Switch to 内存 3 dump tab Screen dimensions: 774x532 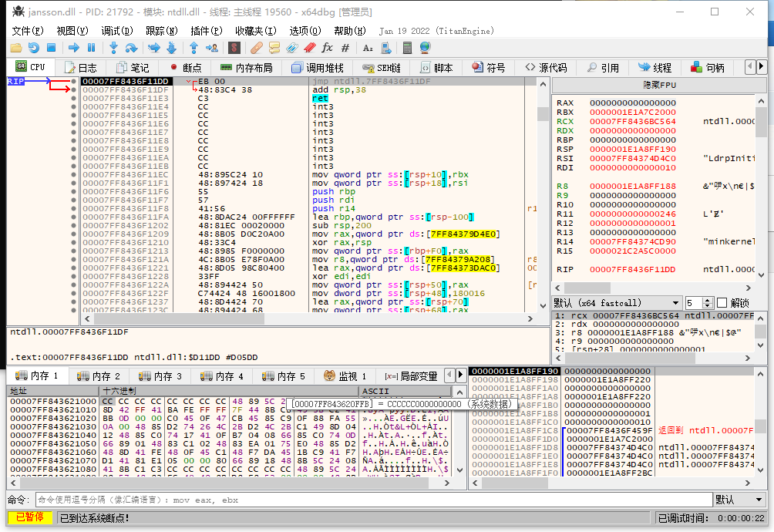click(x=160, y=376)
